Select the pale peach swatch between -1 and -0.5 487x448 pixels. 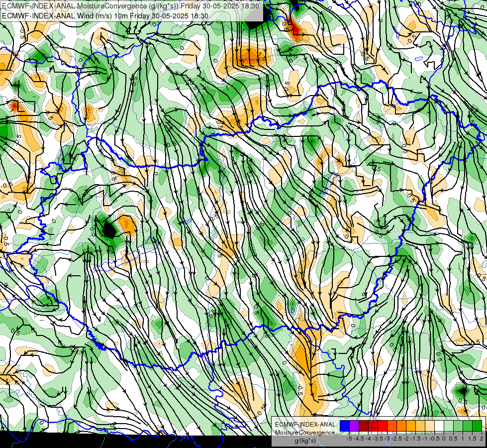click(x=430, y=426)
